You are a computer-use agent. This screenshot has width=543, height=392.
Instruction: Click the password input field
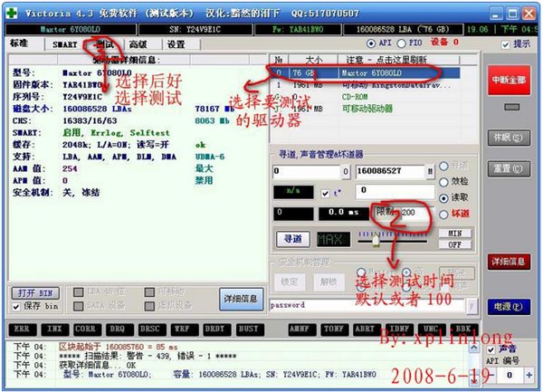point(367,305)
